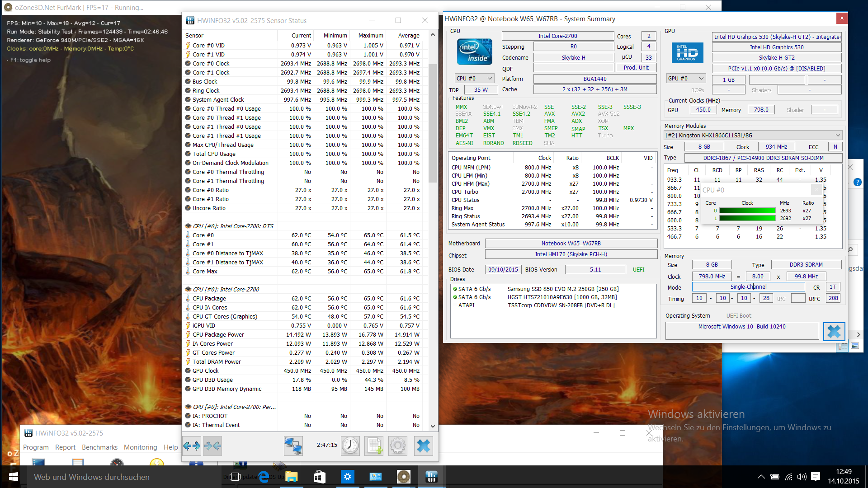Open sensor settings gear icon
Screen dimensions: 868x488
pos(398,446)
